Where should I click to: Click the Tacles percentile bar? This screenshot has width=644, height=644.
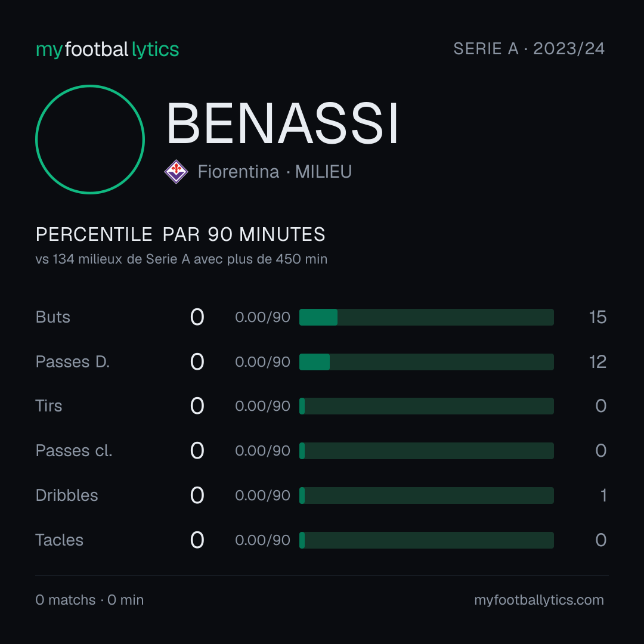[426, 540]
